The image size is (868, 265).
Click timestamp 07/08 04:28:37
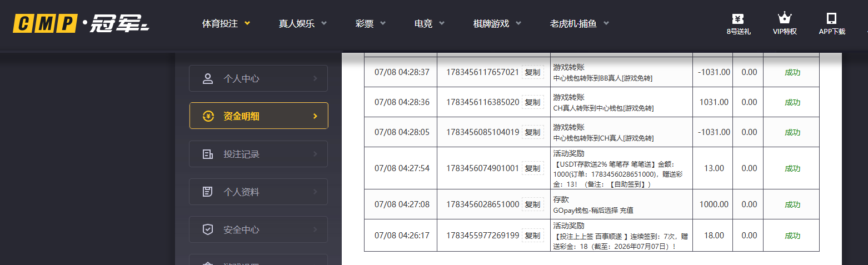pyautogui.click(x=402, y=72)
